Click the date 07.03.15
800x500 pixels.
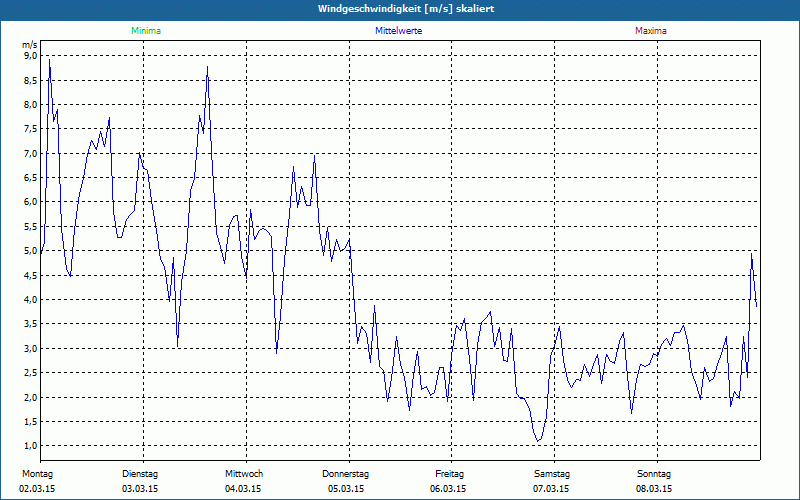(x=552, y=489)
